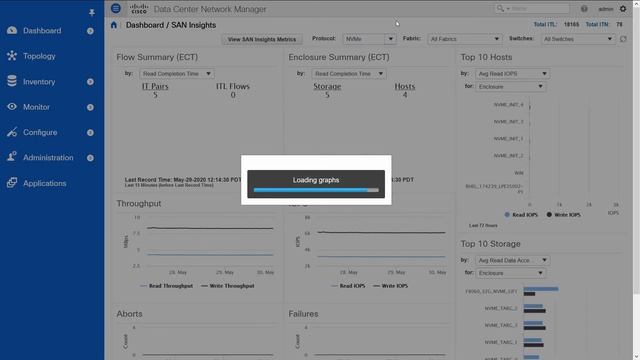Click the Inventory stack icon
This screenshot has height=360, width=640.
click(12, 81)
